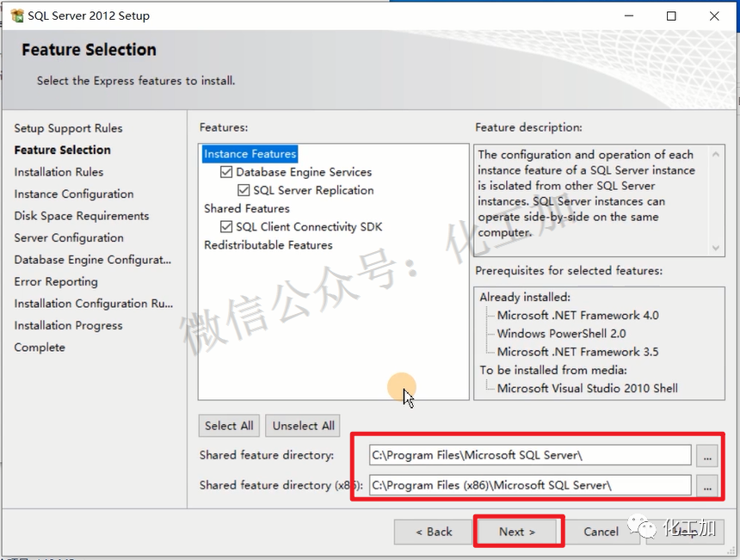This screenshot has width=740, height=560.
Task: Toggle SQL Client Connectivity SDK checkbox
Action: pyautogui.click(x=226, y=226)
